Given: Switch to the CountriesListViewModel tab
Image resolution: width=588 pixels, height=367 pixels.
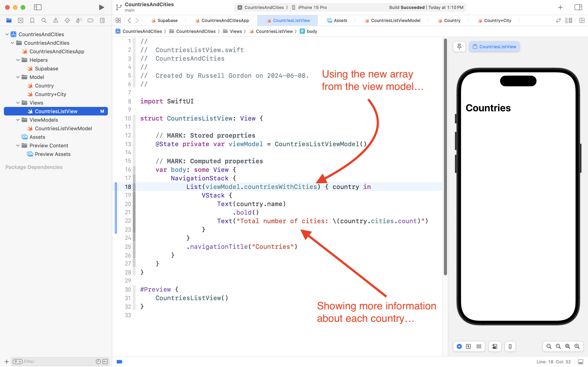Looking at the screenshot, I should click(395, 21).
